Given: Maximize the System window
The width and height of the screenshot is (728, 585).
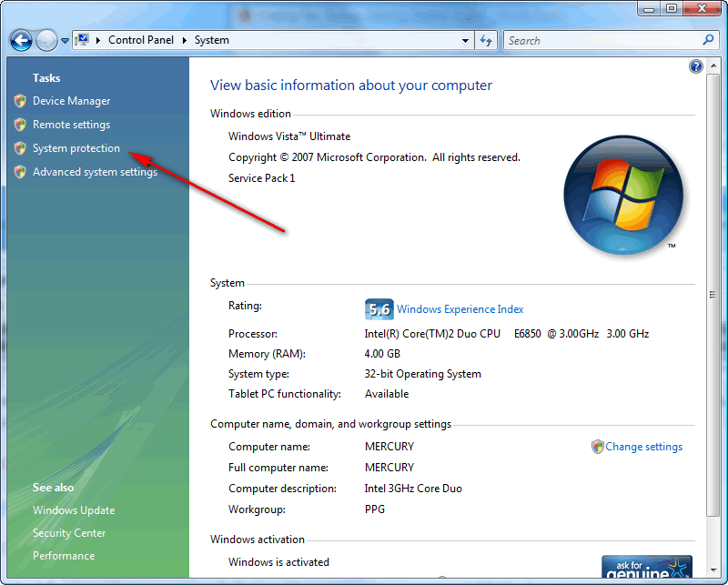Looking at the screenshot, I should click(x=672, y=9).
